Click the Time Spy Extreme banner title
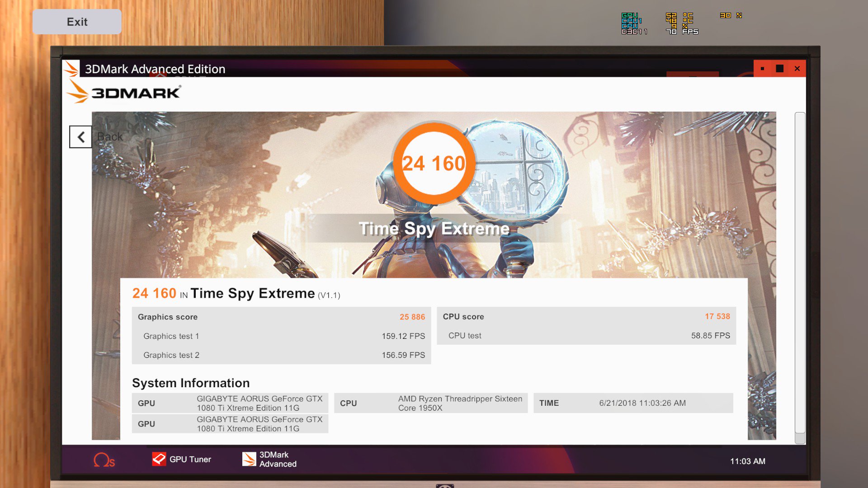The image size is (868, 488). pos(434,229)
